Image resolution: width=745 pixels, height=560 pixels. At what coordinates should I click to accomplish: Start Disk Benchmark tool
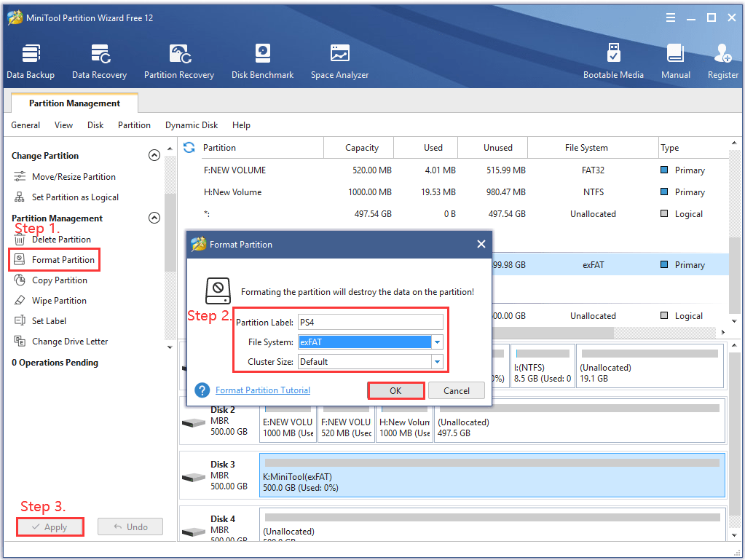tap(262, 61)
